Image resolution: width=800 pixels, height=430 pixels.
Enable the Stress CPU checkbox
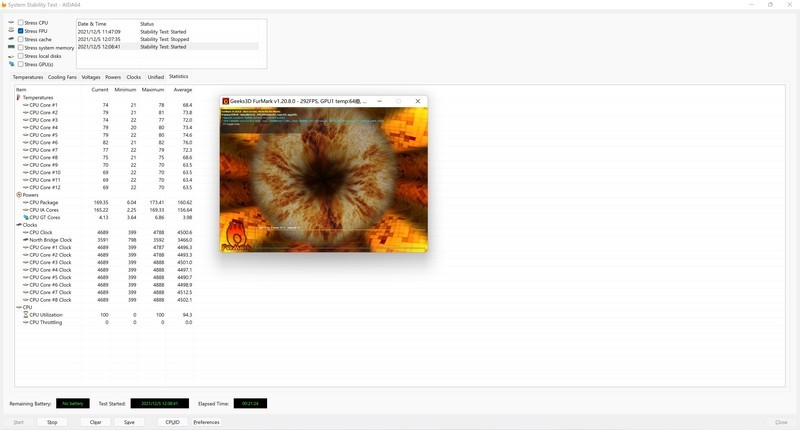tap(21, 22)
